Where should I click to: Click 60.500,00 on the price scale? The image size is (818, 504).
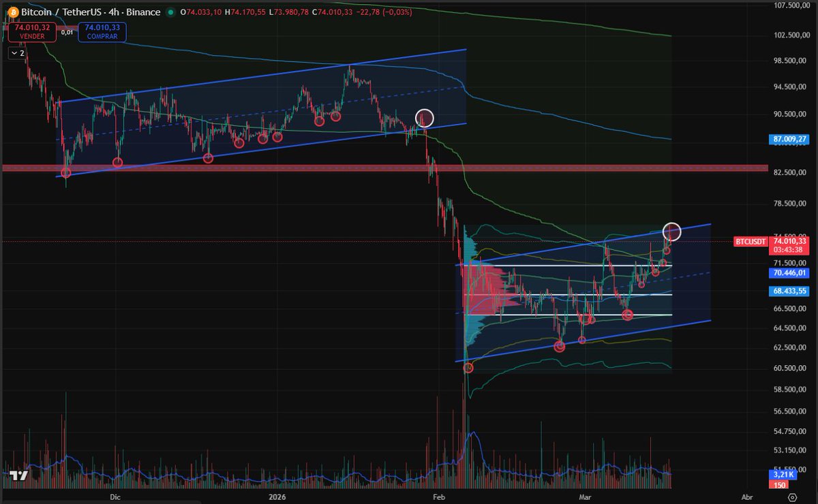coord(791,368)
